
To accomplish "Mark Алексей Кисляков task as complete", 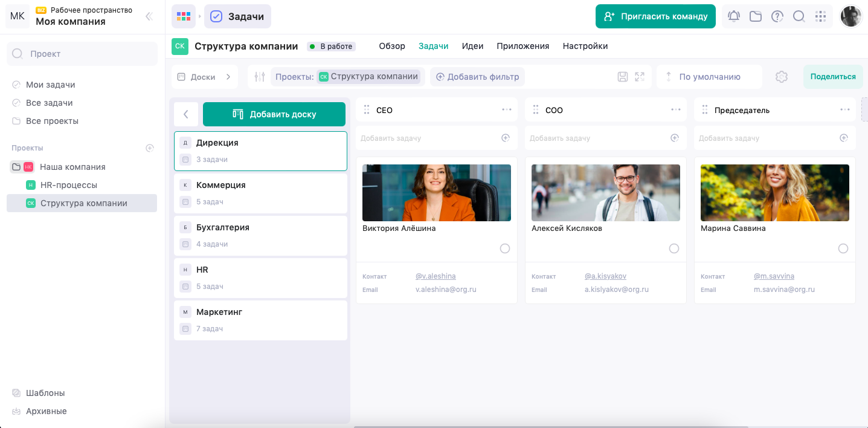I will tap(674, 248).
